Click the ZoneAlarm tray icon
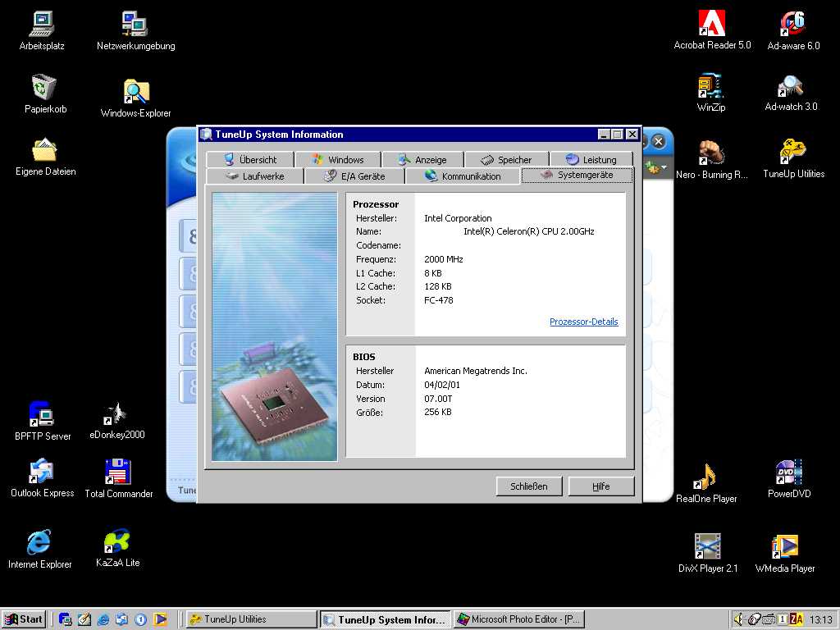 (x=796, y=619)
